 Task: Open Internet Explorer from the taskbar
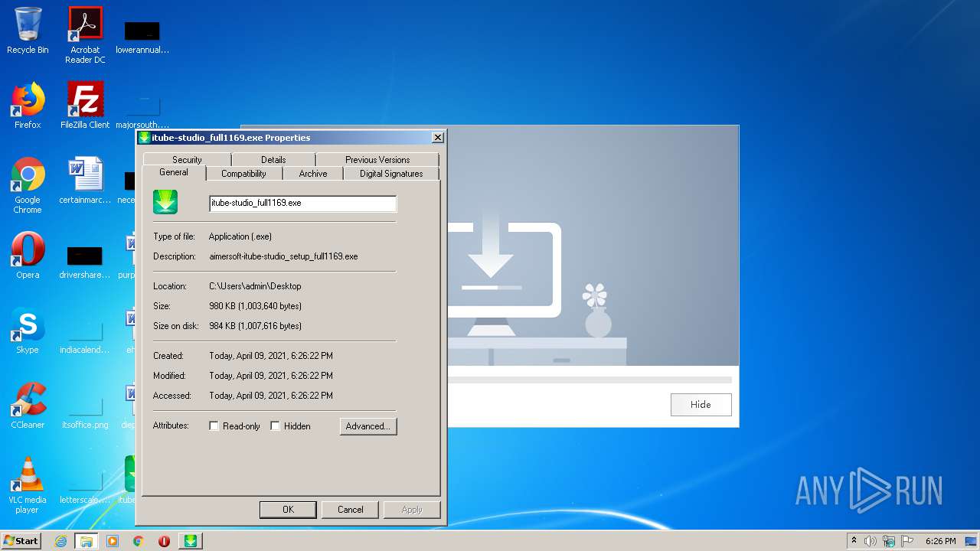(60, 541)
